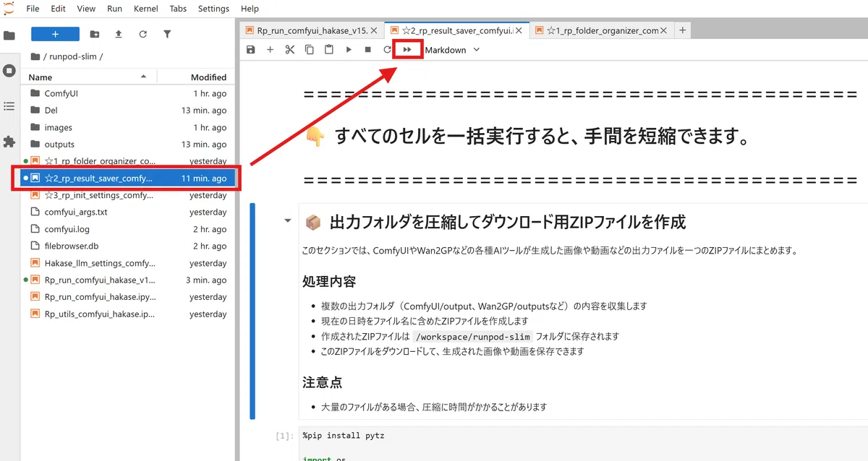Insert a cell below with plus icon
Image resolution: width=868 pixels, height=461 pixels.
(270, 50)
